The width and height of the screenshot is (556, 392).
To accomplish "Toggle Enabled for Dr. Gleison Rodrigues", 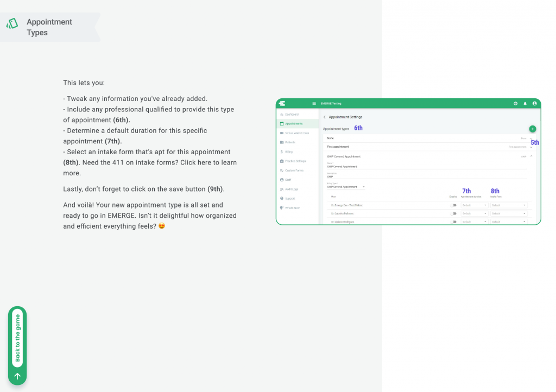I will (453, 222).
